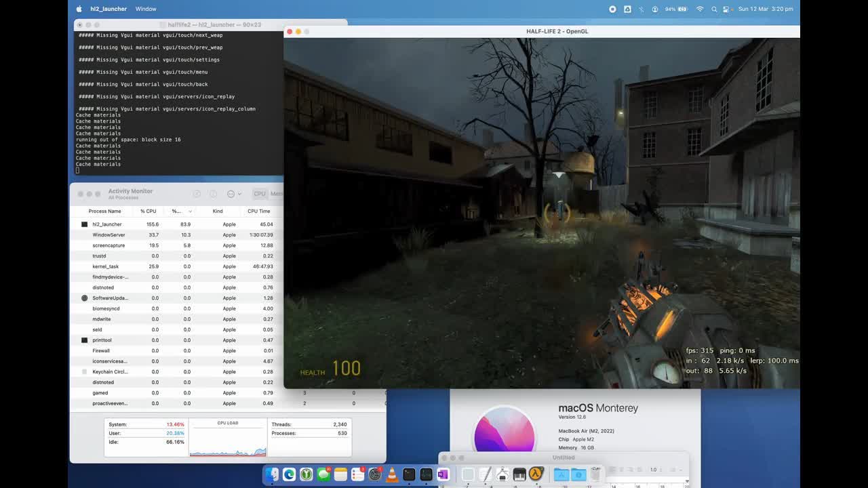Select the findmydevice process row
Image resolution: width=868 pixels, height=488 pixels.
tap(176, 277)
